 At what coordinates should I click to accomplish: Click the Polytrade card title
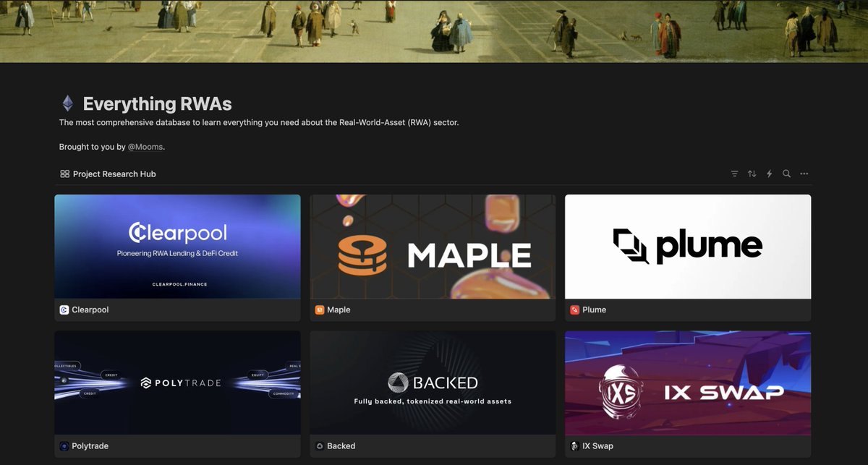tap(90, 446)
